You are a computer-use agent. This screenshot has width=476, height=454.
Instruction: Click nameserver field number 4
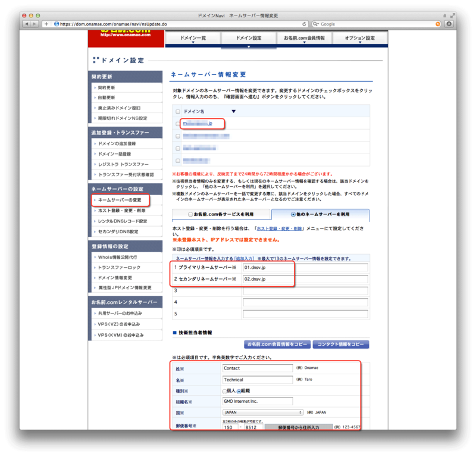point(305,302)
